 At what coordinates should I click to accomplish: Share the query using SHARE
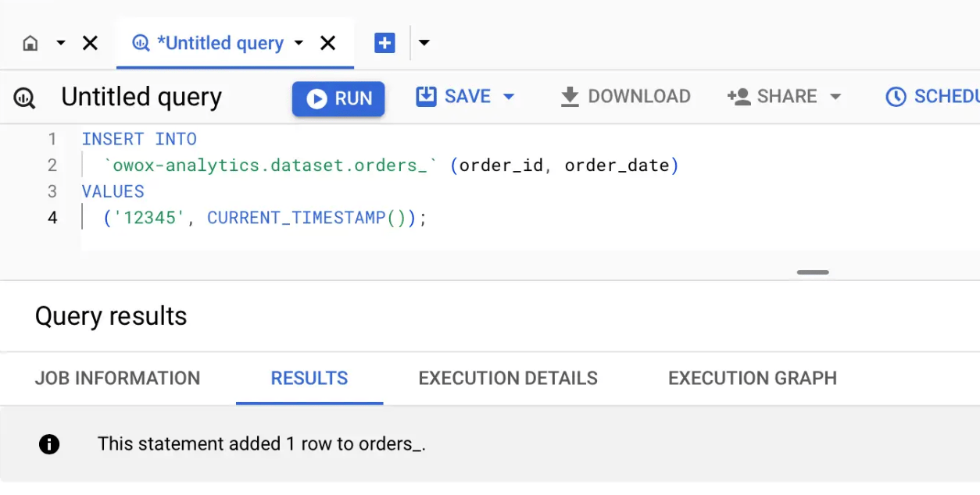click(773, 96)
